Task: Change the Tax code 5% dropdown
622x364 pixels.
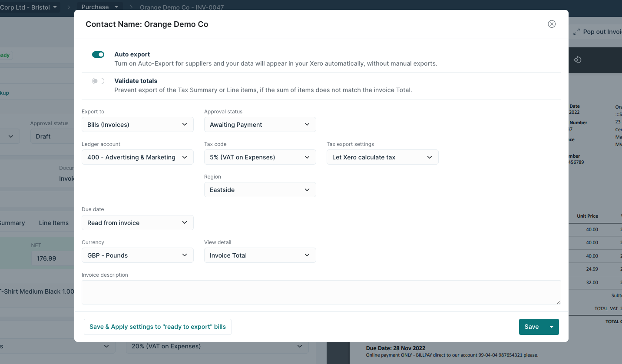Action: (260, 157)
